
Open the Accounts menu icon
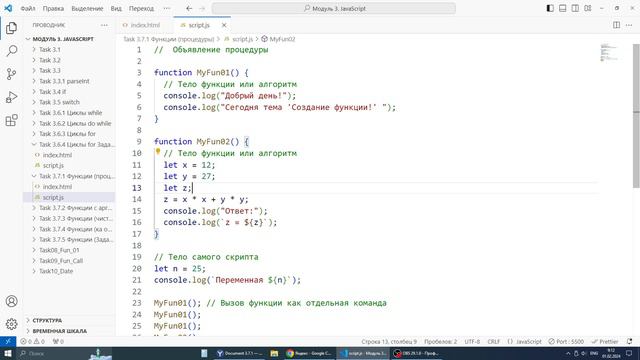(11, 301)
